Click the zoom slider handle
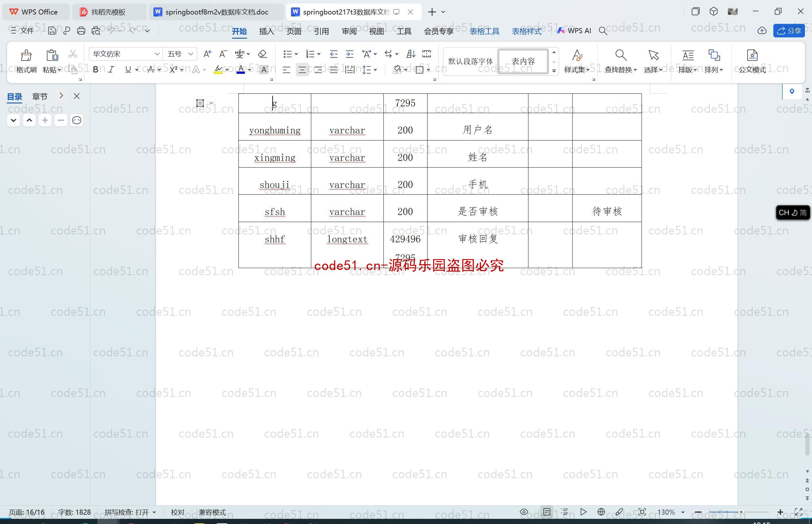Viewport: 812px width, 524px height. tap(741, 512)
